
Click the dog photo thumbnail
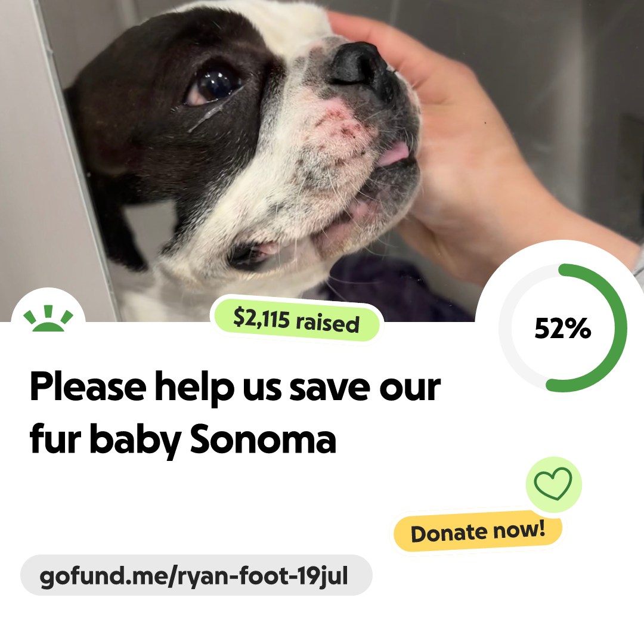(x=322, y=160)
